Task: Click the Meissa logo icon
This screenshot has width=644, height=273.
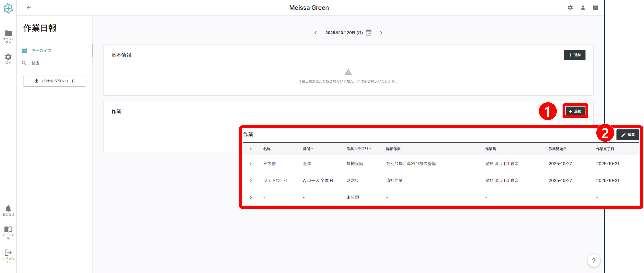Action: pos(8,8)
